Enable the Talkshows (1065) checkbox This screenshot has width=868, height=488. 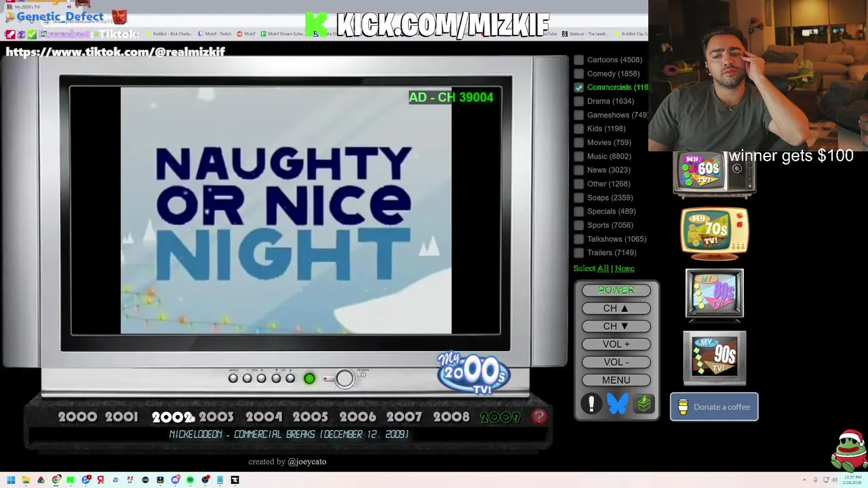pos(578,239)
